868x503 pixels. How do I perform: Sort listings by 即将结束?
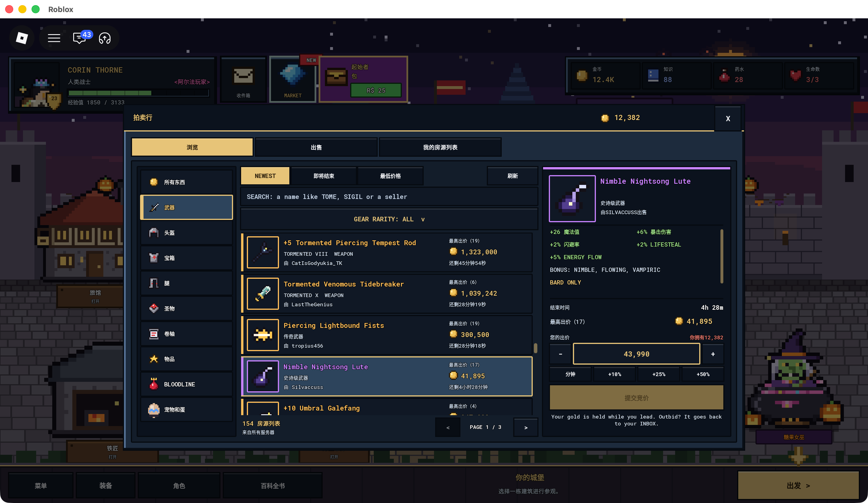323,176
